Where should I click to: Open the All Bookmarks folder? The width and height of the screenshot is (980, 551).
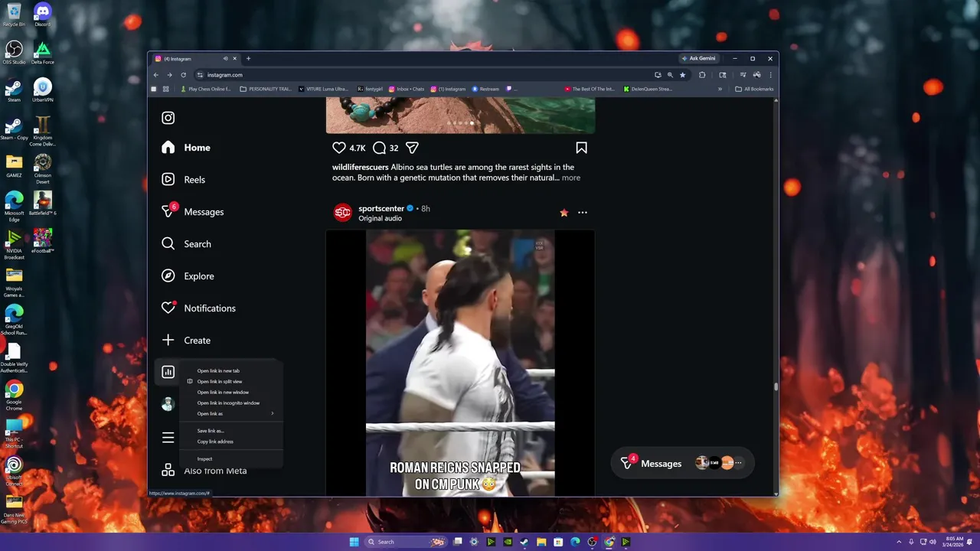point(754,89)
